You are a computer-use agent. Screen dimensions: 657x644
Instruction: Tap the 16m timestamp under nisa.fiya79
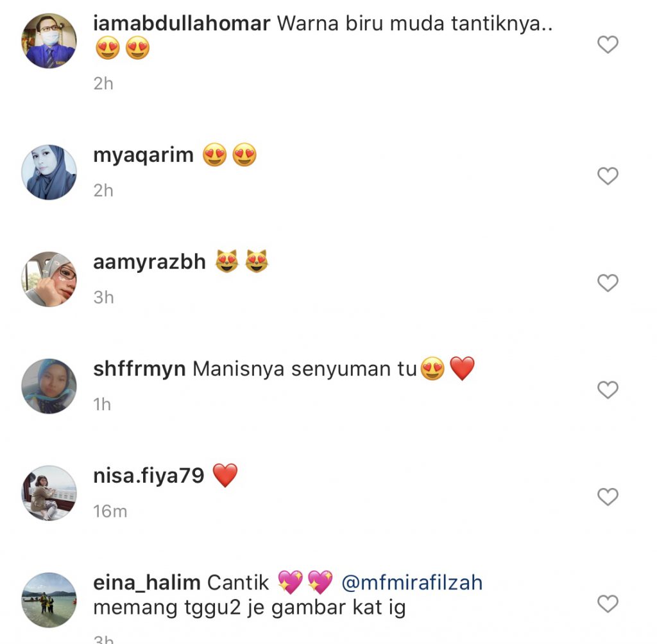110,511
